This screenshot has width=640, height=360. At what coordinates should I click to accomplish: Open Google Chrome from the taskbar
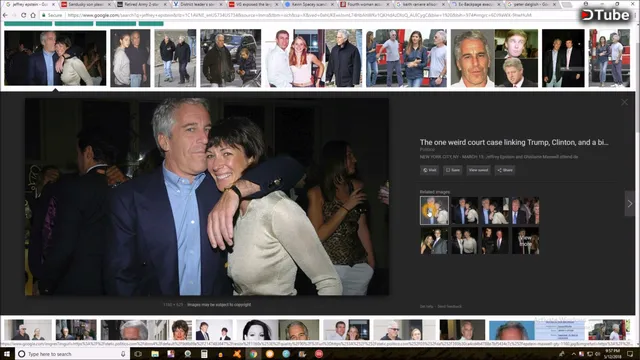coord(253,354)
